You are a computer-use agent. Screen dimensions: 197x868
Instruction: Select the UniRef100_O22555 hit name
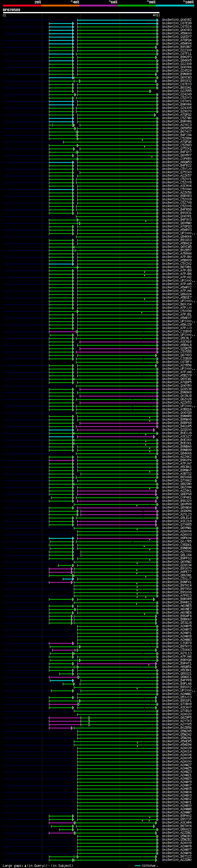[177, 91]
